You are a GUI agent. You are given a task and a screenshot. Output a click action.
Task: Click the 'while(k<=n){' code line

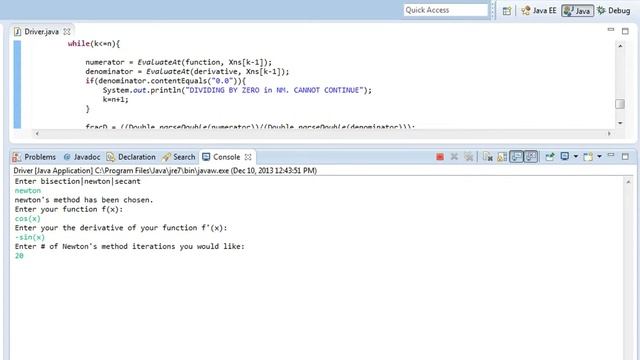click(x=94, y=44)
